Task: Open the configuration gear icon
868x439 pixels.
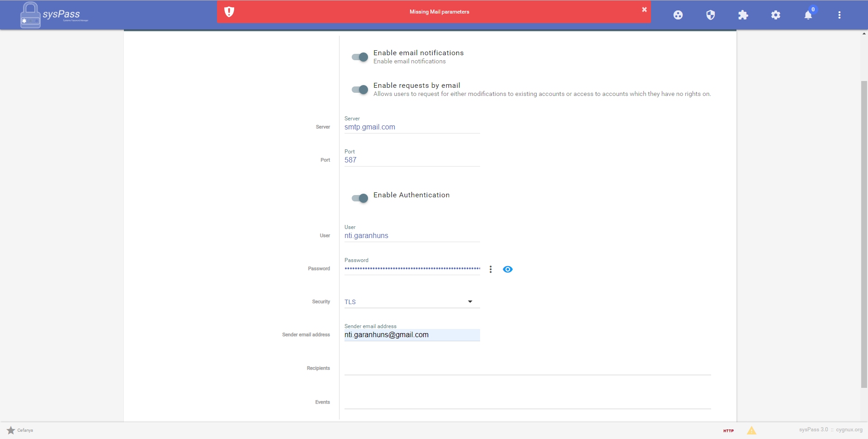Action: [x=776, y=15]
